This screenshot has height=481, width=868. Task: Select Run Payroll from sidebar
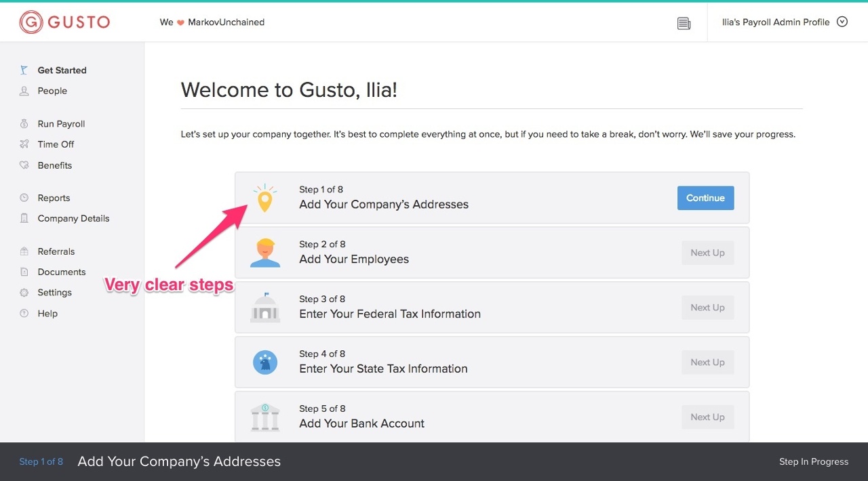point(61,124)
